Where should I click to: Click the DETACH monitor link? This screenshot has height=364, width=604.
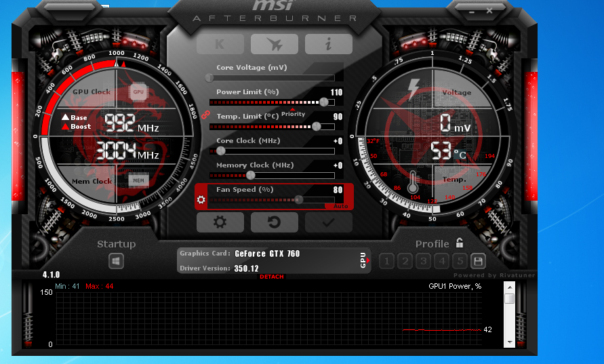272,277
